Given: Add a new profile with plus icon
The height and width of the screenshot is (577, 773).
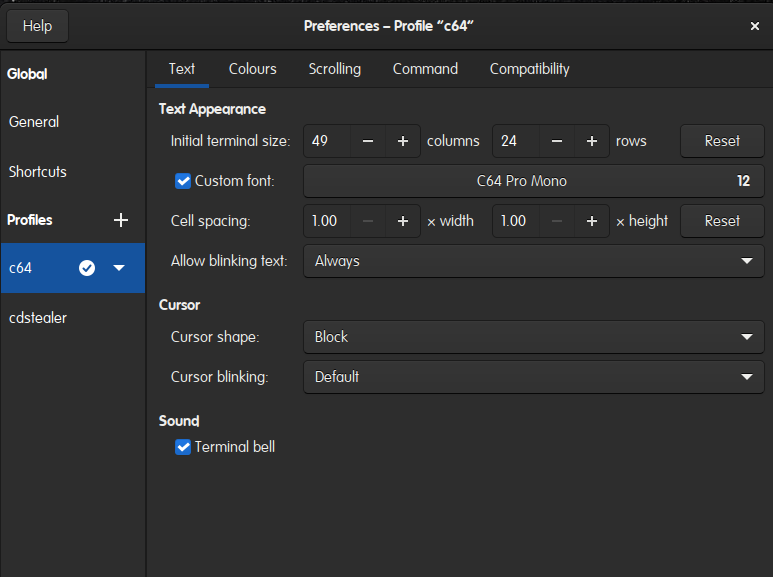Looking at the screenshot, I should coord(121,220).
